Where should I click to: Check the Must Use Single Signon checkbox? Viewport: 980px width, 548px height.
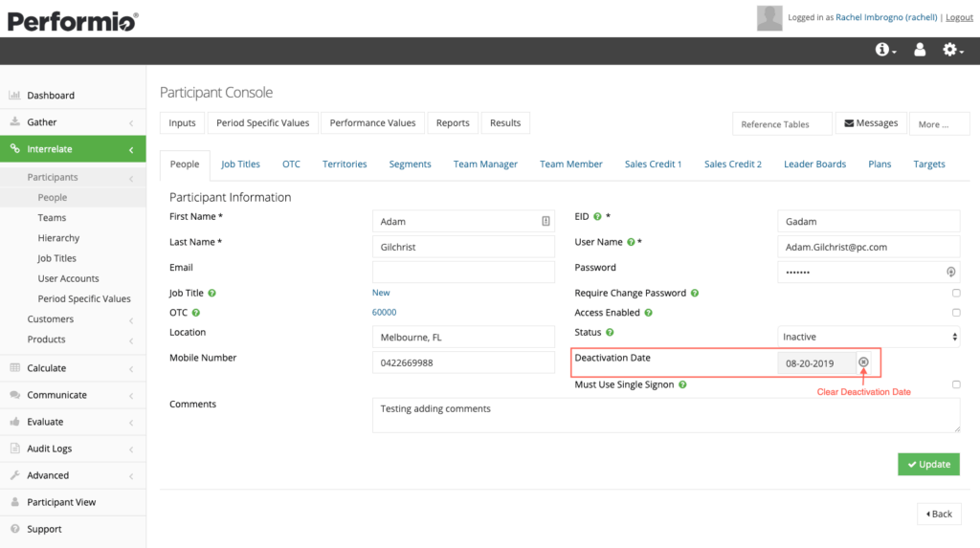tap(956, 384)
